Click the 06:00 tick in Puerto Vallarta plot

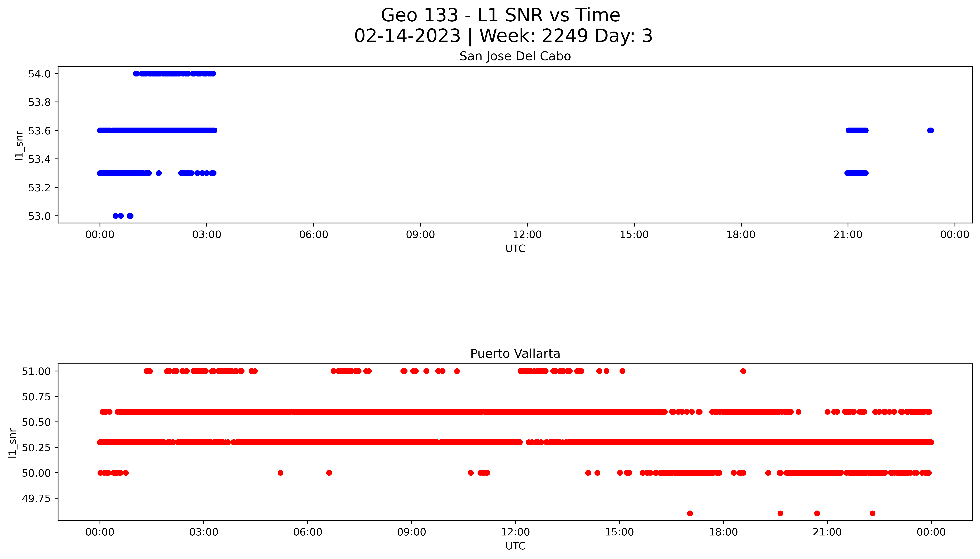[308, 532]
